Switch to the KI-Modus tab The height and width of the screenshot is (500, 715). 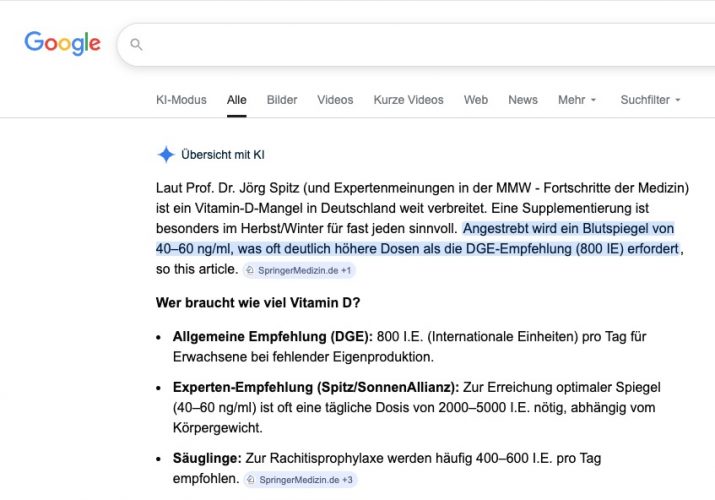click(x=181, y=100)
